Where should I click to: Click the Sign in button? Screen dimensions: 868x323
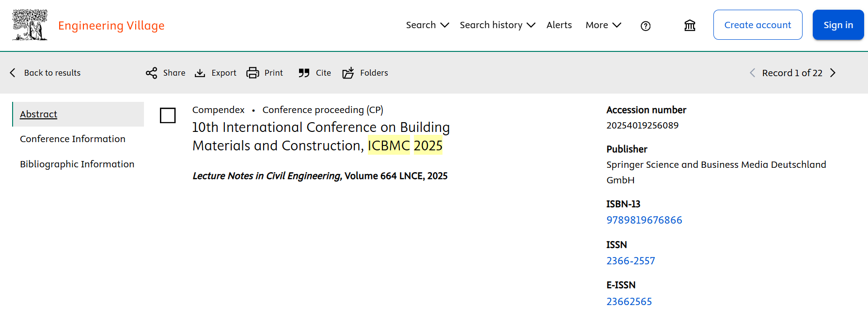pyautogui.click(x=838, y=25)
